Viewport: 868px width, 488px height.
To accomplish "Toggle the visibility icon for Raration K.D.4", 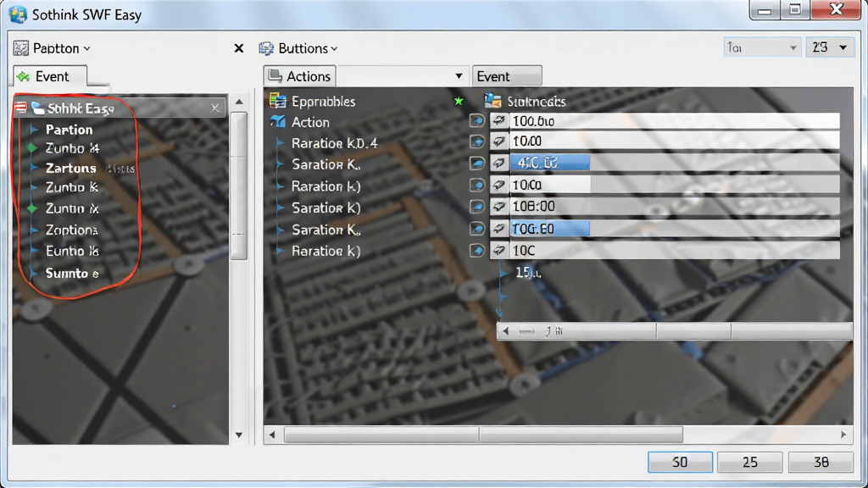I will click(x=476, y=141).
